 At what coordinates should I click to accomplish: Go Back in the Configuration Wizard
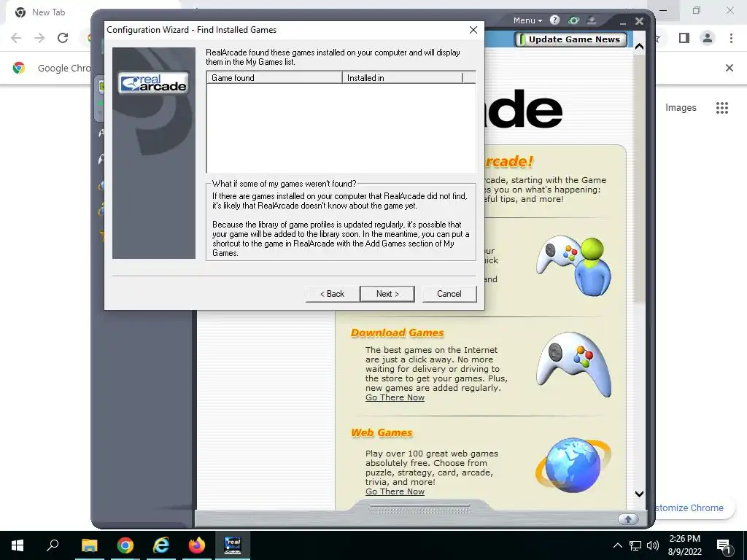[332, 294]
